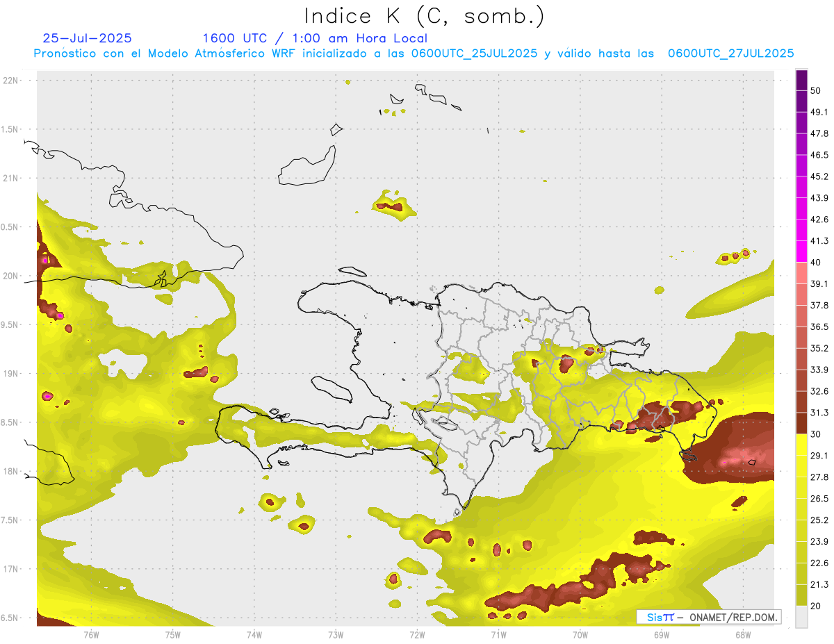Click the colorbar value 32.6

819,391
